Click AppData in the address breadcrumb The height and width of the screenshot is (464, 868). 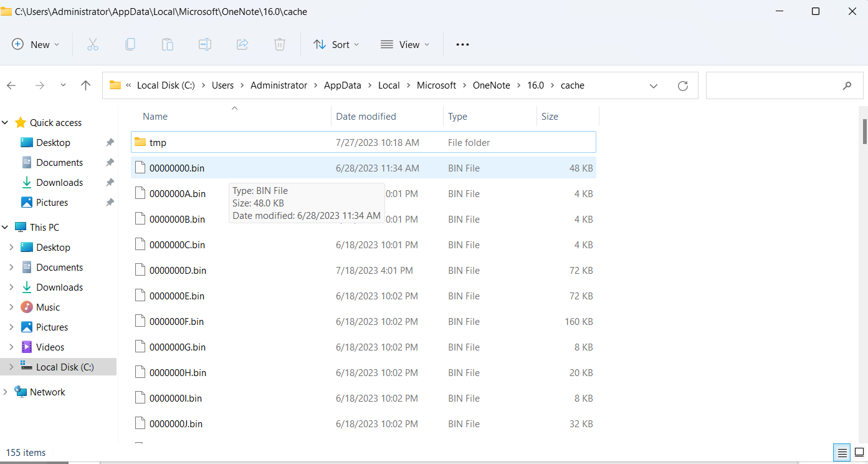343,85
